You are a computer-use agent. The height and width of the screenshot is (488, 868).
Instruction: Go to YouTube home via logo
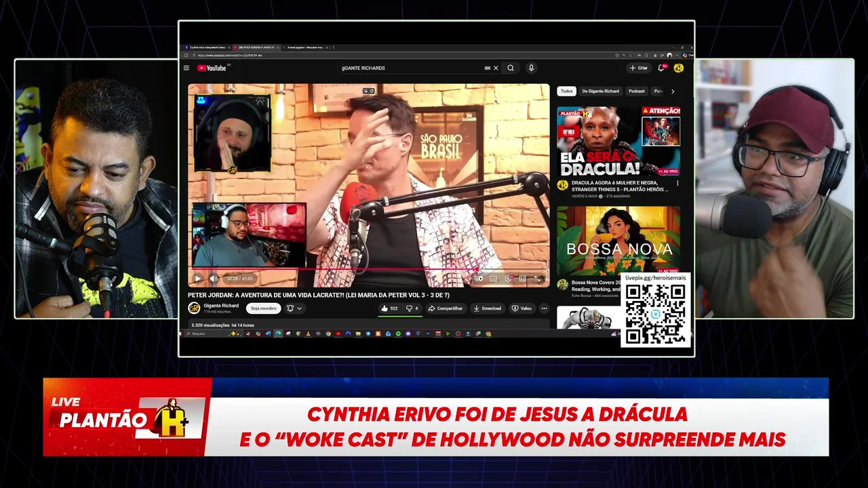212,68
